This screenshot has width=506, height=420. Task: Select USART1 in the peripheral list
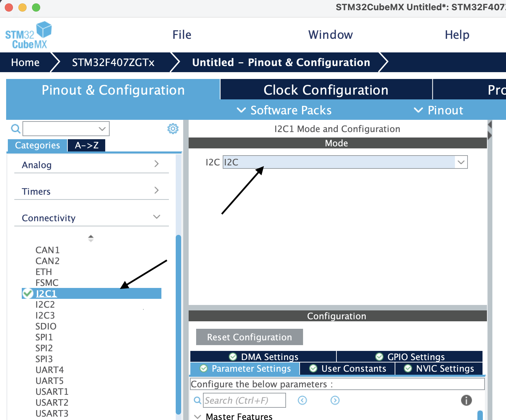[52, 392]
